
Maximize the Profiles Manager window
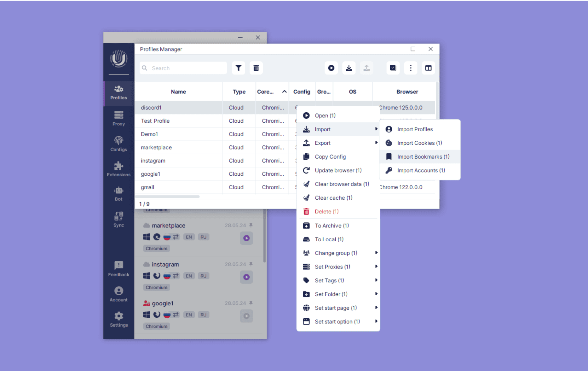413,49
